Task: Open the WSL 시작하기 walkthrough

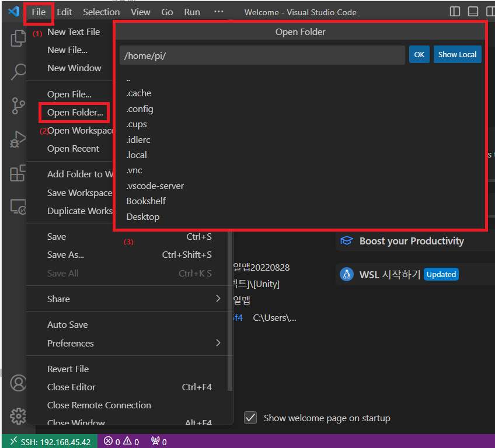Action: click(416, 274)
